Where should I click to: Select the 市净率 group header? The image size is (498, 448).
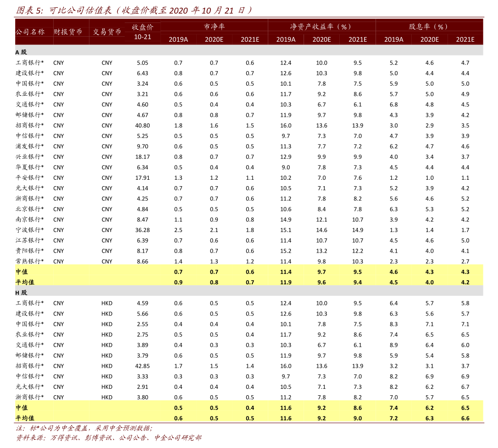pyautogui.click(x=214, y=27)
